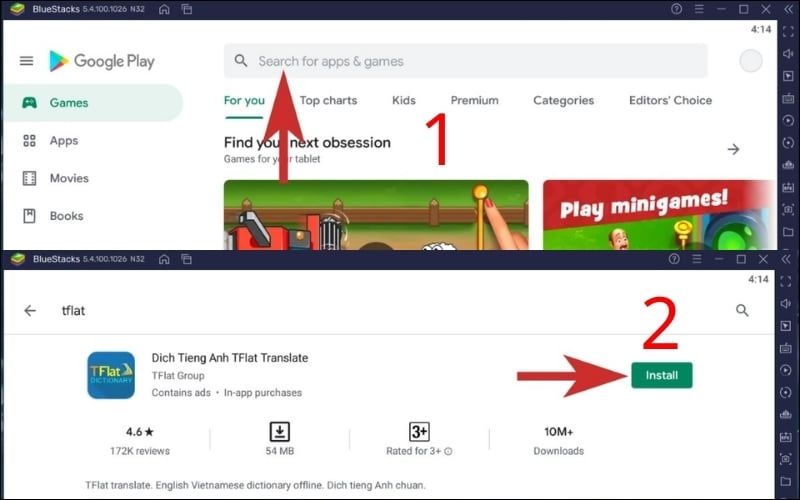Open multi-instance icon in tflat results window
This screenshot has width=800, height=500.
tap(187, 259)
